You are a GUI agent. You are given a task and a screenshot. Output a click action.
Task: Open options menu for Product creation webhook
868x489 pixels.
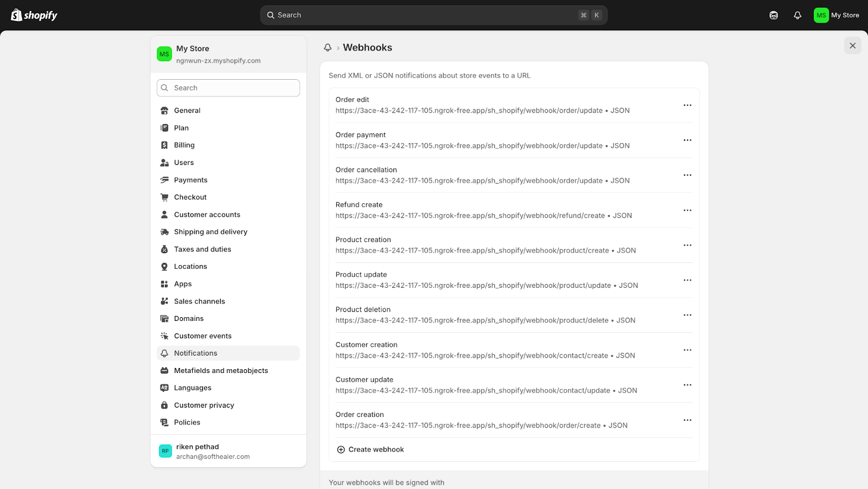coord(687,245)
